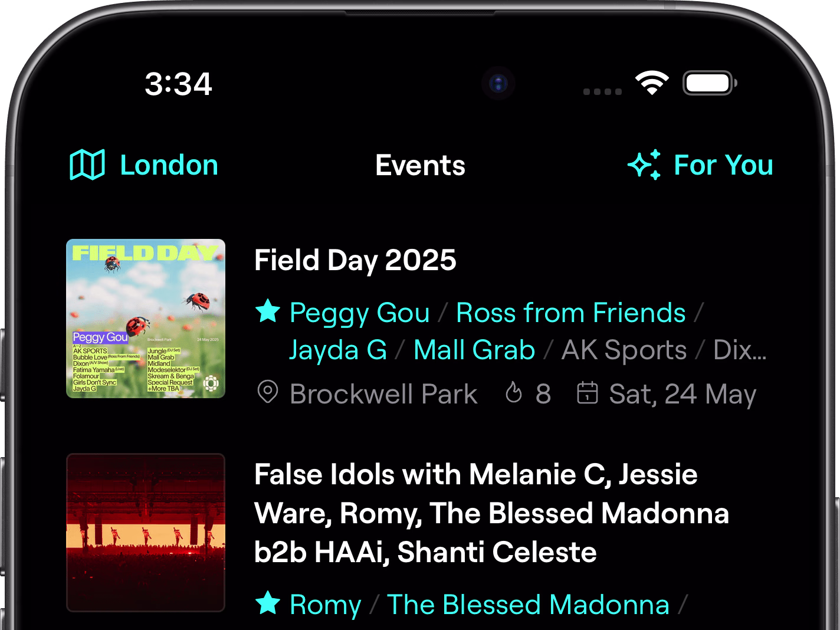This screenshot has height=630, width=840.
Task: Switch to the For You feed
Action: pyautogui.click(x=723, y=165)
